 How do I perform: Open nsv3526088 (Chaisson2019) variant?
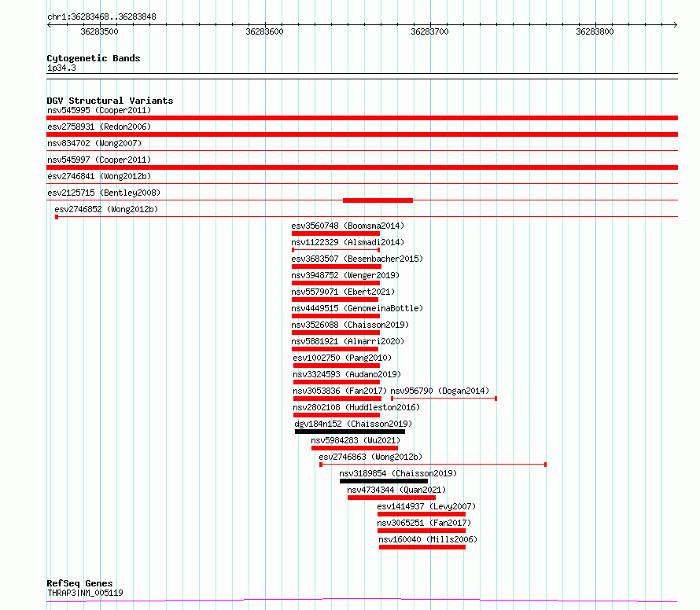point(350,325)
